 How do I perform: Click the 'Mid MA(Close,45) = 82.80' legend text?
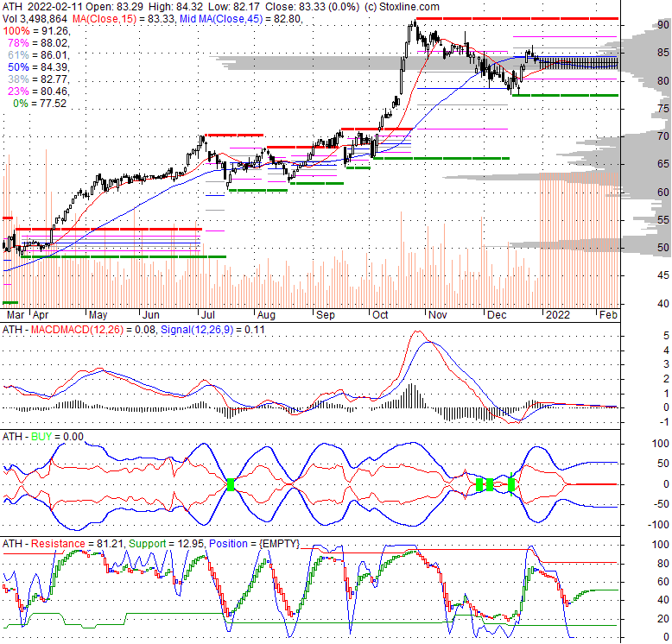pos(241,19)
